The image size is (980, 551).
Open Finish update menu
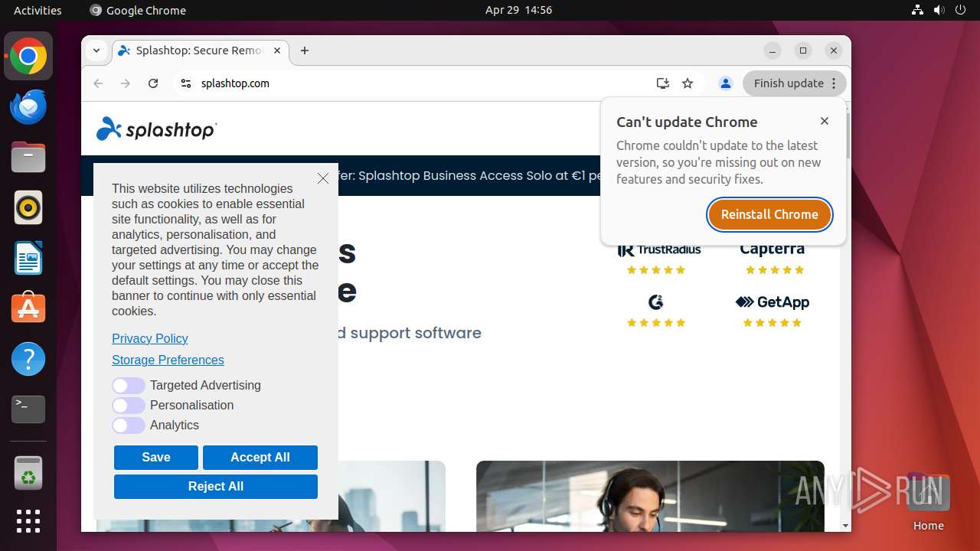794,83
